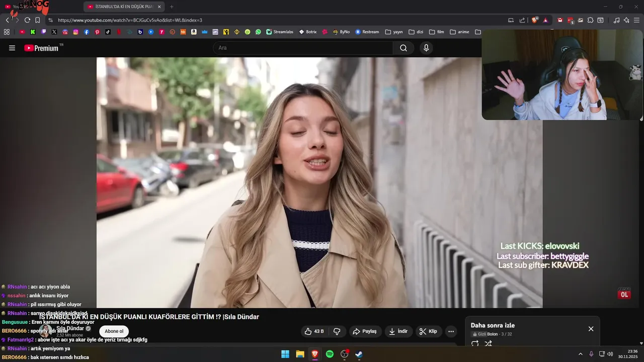The image size is (644, 362).
Task: Open the Kick bookmark icon
Action: click(x=33, y=32)
